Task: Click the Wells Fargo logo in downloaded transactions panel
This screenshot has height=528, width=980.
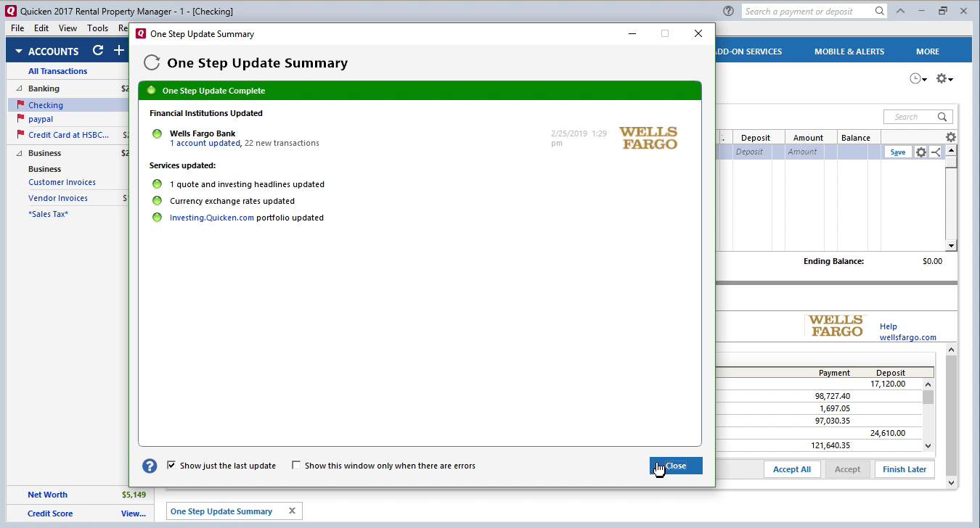Action: pyautogui.click(x=836, y=326)
